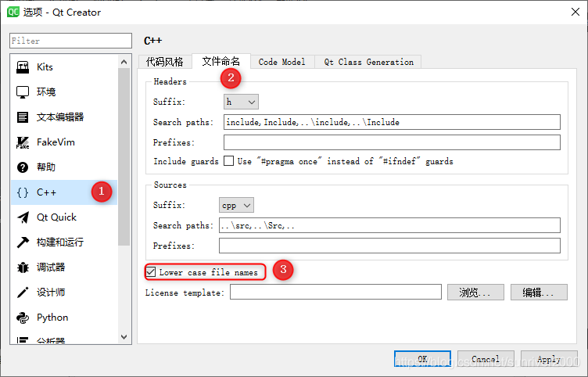The height and width of the screenshot is (377, 588).
Task: Click the Cancel button
Action: 486,359
